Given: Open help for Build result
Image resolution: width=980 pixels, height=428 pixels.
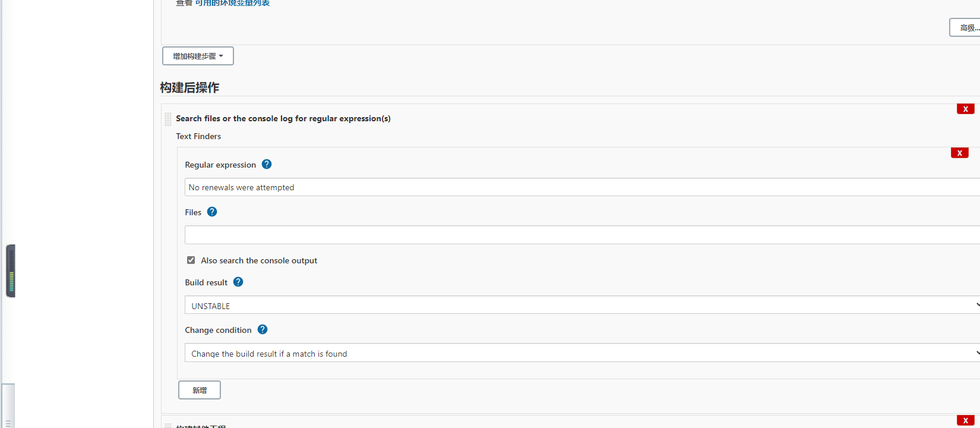Looking at the screenshot, I should tap(238, 282).
